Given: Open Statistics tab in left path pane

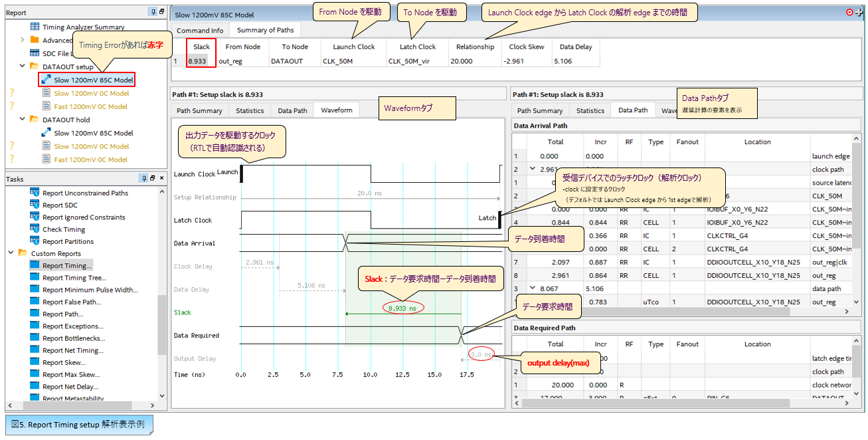Looking at the screenshot, I should pos(250,110).
